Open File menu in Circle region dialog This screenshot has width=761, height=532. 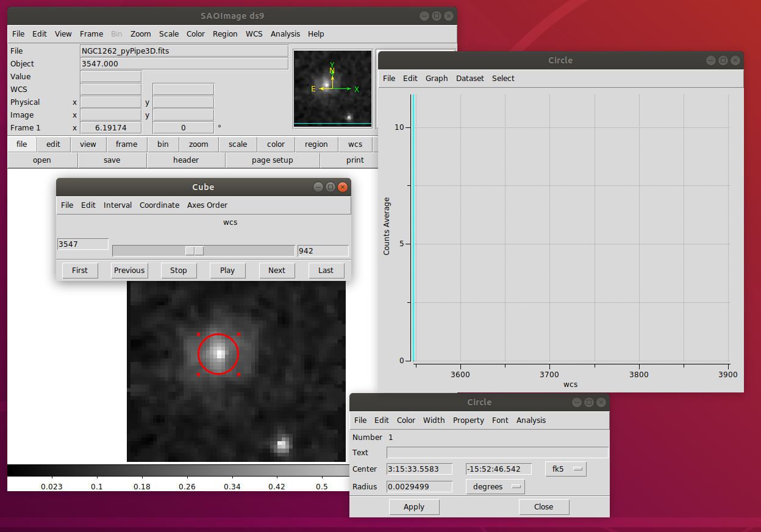pyautogui.click(x=360, y=420)
